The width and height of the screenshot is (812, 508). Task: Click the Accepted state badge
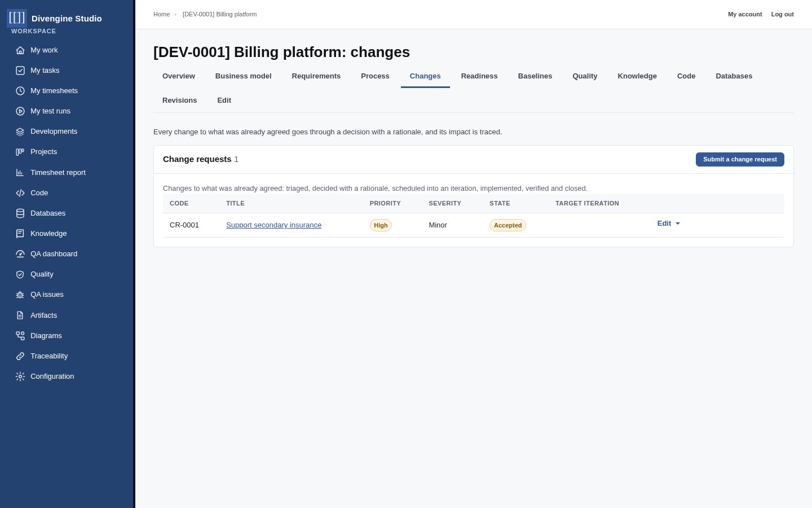[507, 225]
